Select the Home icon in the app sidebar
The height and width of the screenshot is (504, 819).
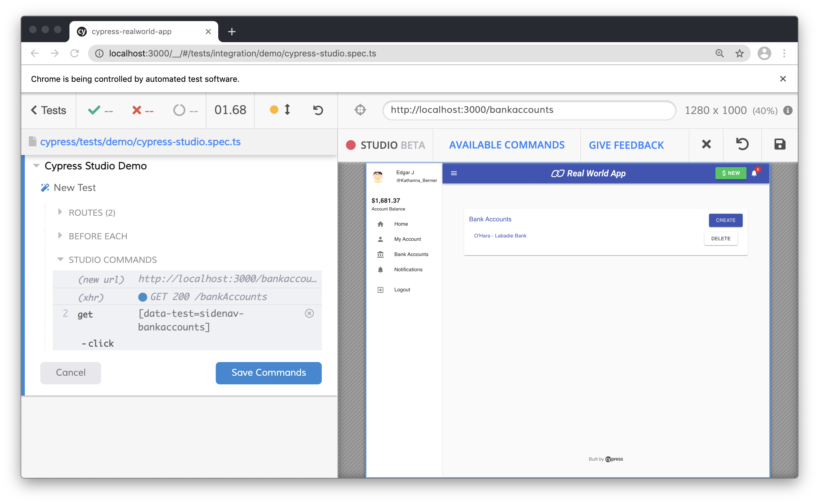click(380, 224)
